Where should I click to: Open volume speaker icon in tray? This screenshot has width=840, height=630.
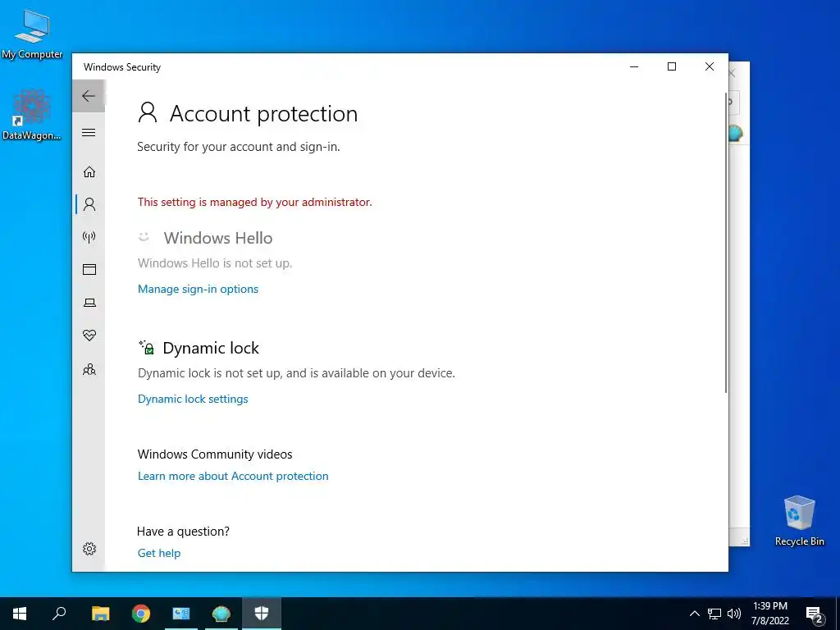click(x=734, y=614)
